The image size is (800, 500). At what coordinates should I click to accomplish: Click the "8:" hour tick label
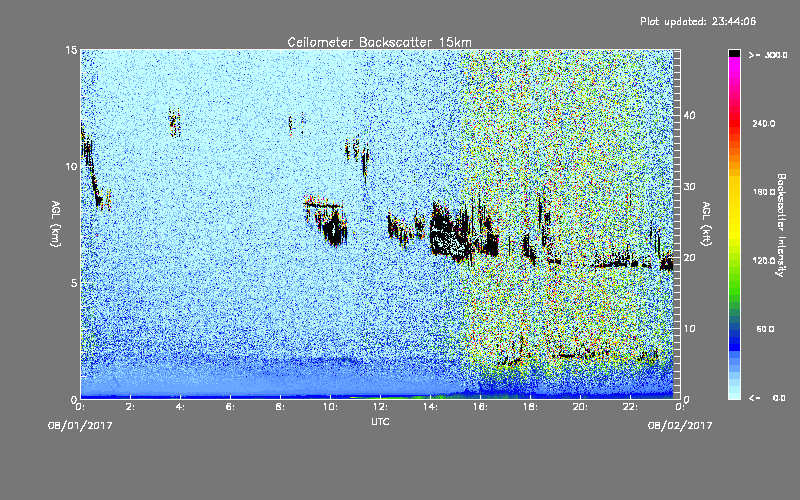pos(280,407)
